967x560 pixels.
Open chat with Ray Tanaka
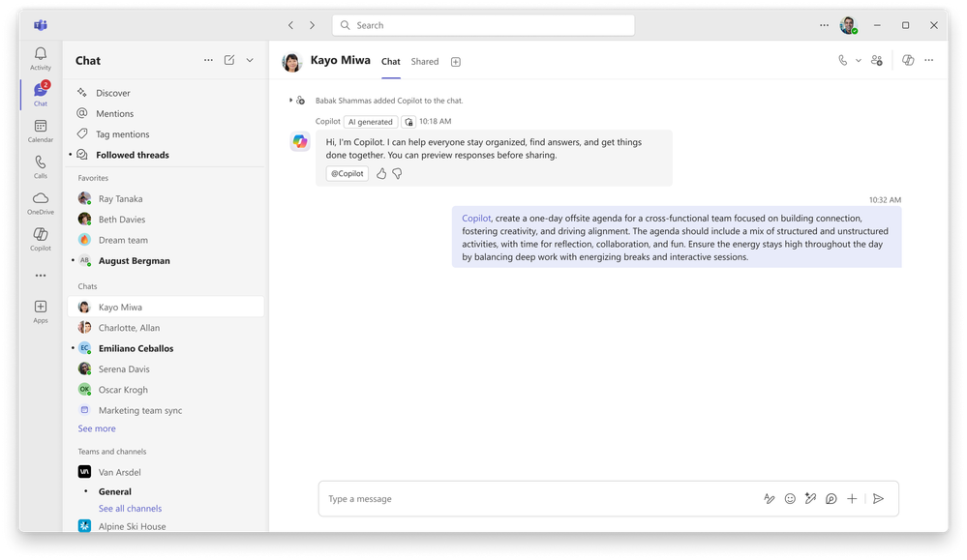166,199
